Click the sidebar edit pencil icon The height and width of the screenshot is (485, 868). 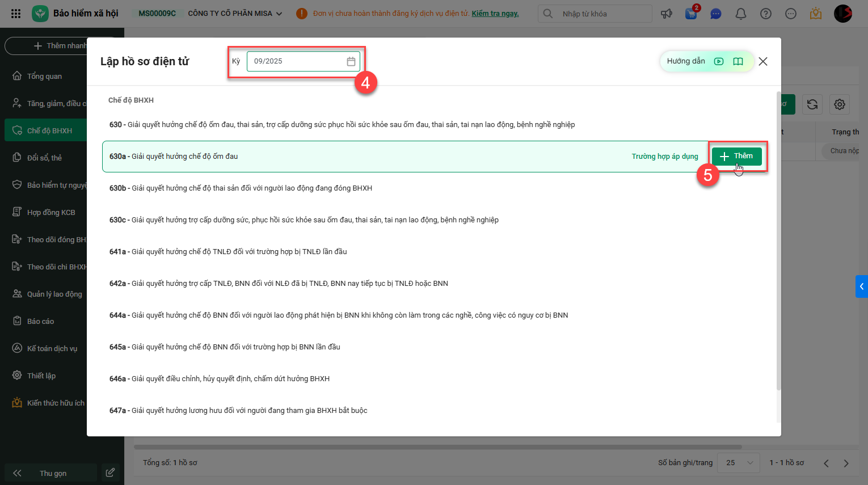[x=111, y=473]
